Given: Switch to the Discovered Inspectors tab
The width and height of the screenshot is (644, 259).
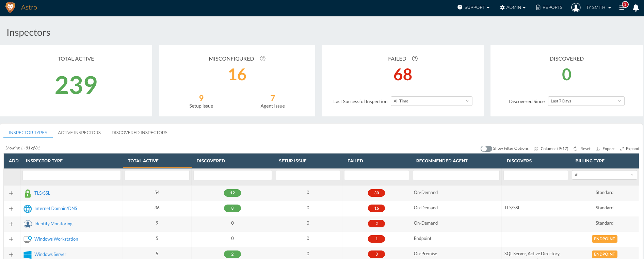Looking at the screenshot, I should pos(139,133).
